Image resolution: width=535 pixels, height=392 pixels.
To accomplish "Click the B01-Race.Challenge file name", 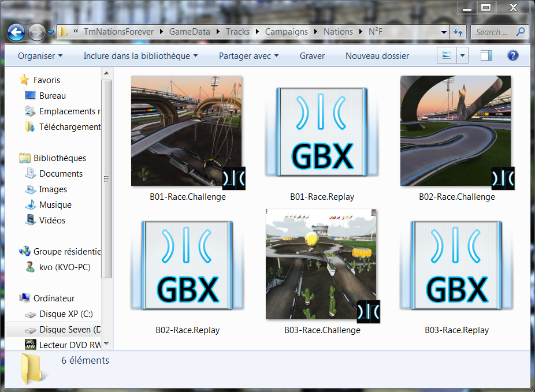I will pyautogui.click(x=188, y=197).
